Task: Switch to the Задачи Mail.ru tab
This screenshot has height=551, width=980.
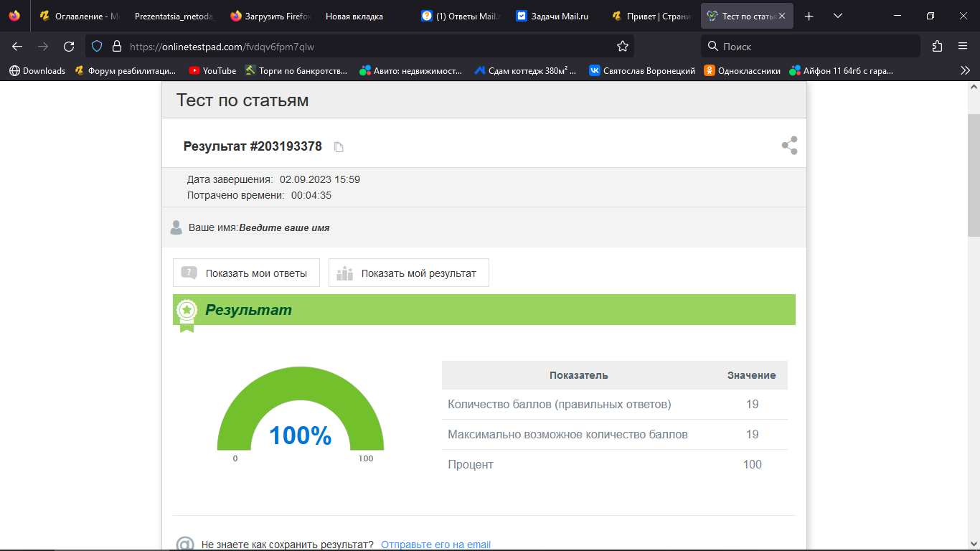Action: point(552,16)
